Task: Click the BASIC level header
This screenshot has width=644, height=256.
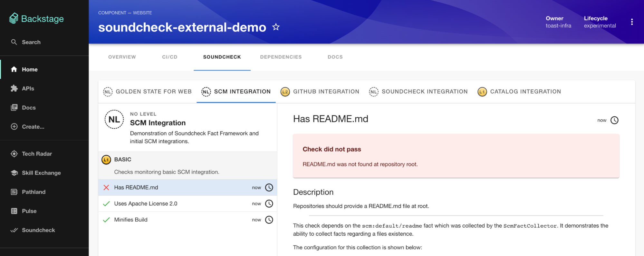Action: coord(187,165)
